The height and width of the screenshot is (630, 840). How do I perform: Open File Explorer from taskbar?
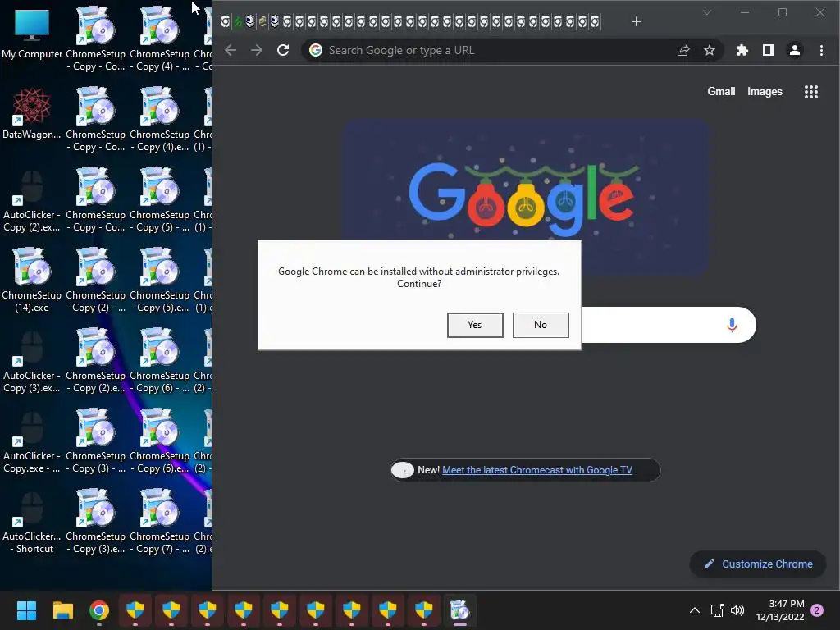pyautogui.click(x=62, y=610)
